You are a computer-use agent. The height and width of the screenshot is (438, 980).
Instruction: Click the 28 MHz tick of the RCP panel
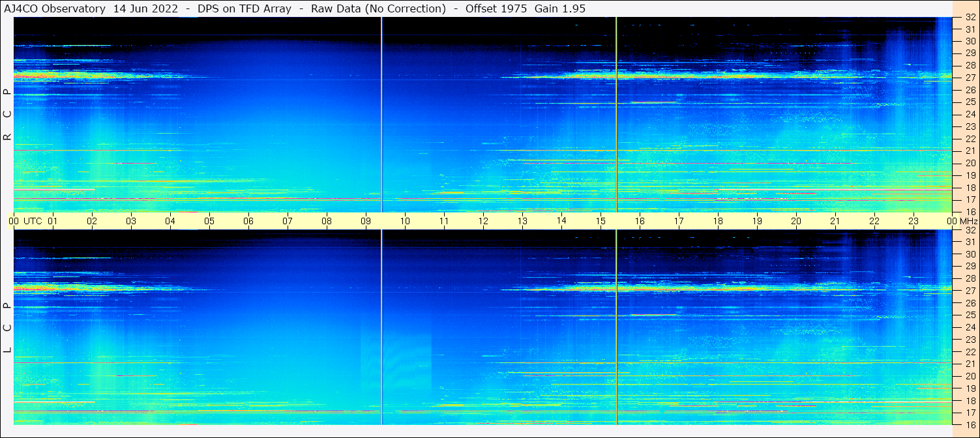point(970,66)
